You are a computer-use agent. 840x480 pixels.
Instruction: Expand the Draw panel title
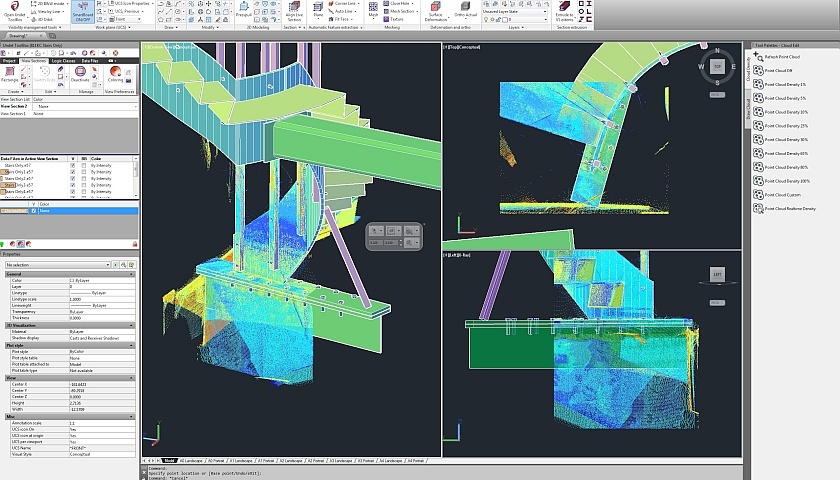170,27
